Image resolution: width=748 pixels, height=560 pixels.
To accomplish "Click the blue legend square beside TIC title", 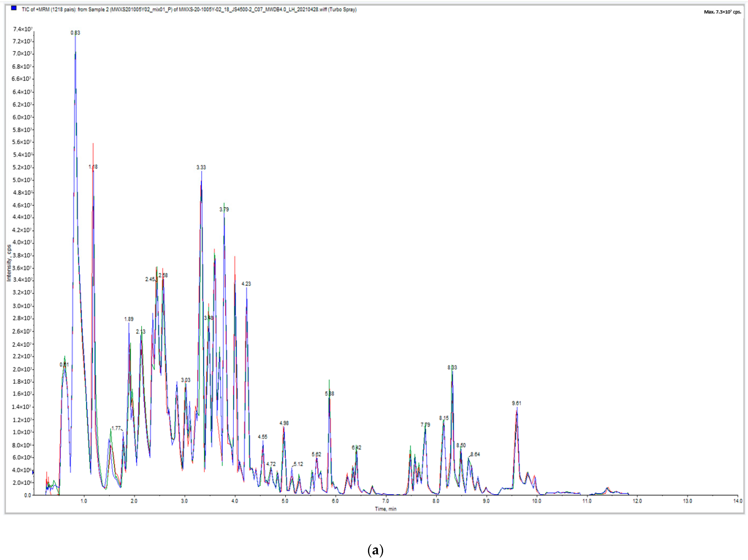I will [x=14, y=8].
